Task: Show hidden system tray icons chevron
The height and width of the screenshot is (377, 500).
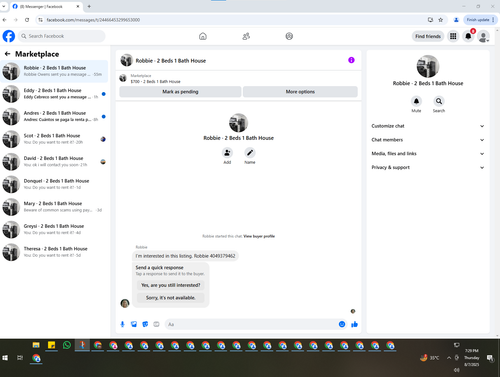Action: (449, 358)
